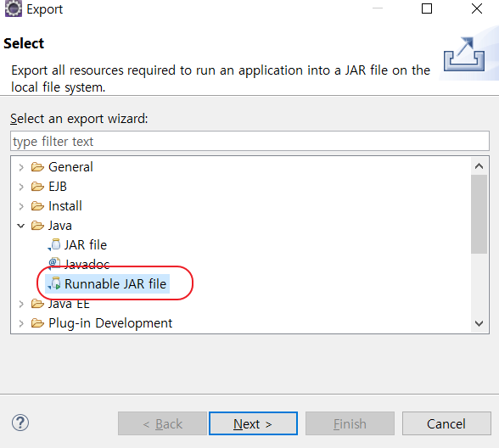Click the Javadoc wizard icon
Viewport: 499px width, 448px height.
(54, 263)
